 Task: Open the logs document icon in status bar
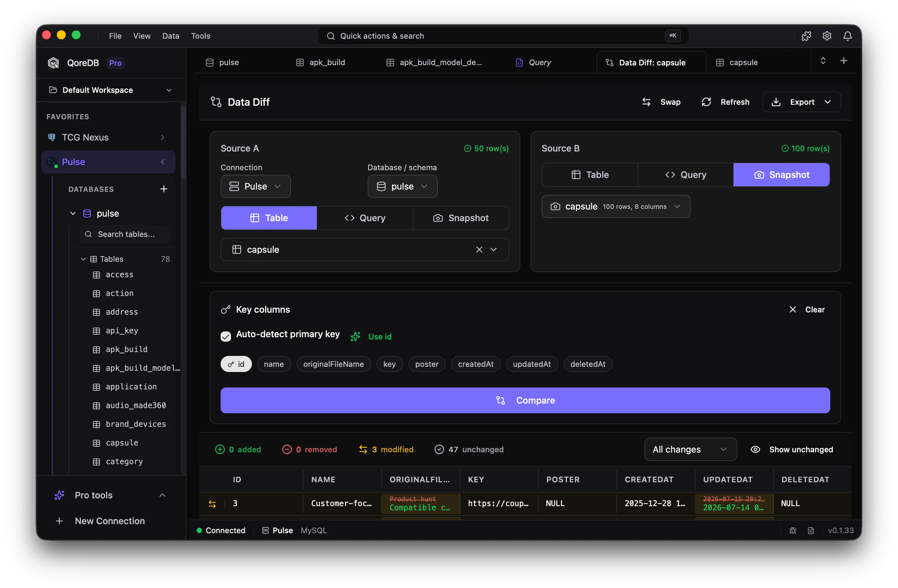click(x=811, y=530)
